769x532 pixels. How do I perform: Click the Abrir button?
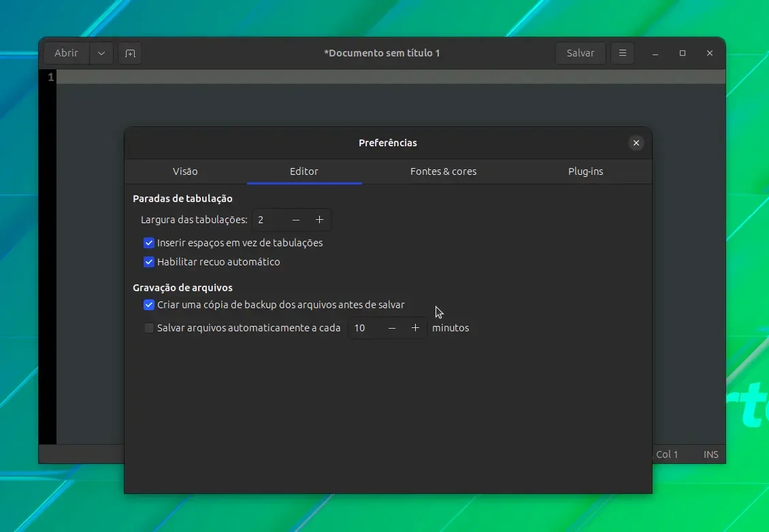[66, 53]
